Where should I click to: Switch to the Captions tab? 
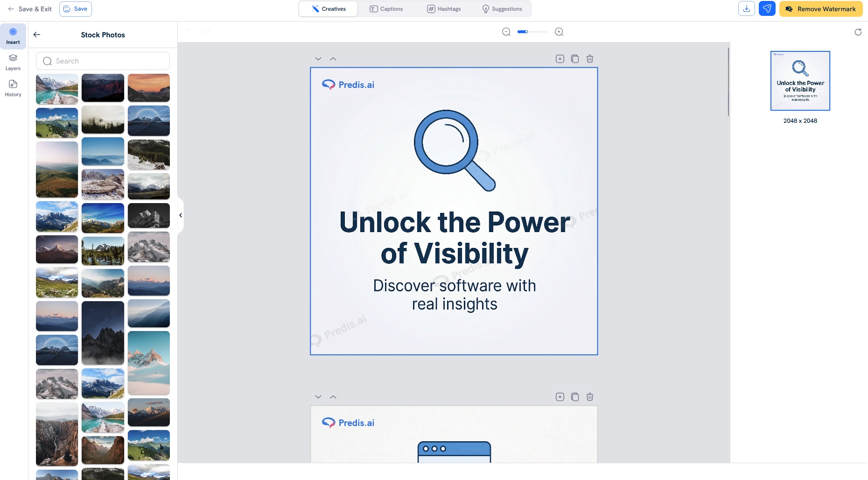386,8
